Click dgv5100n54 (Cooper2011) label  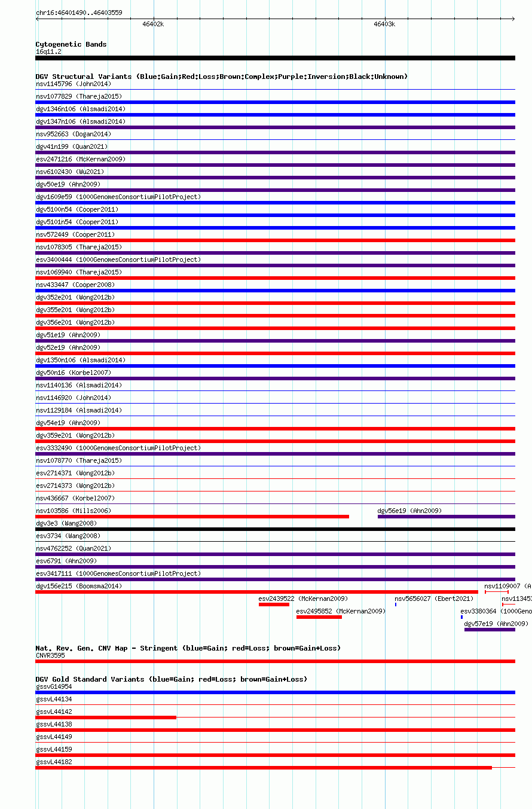coord(77,209)
